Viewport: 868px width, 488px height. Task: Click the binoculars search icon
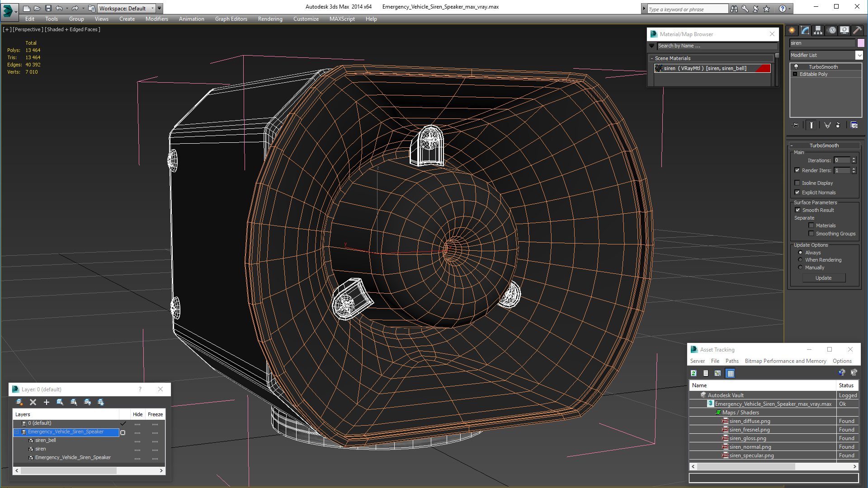(x=734, y=9)
